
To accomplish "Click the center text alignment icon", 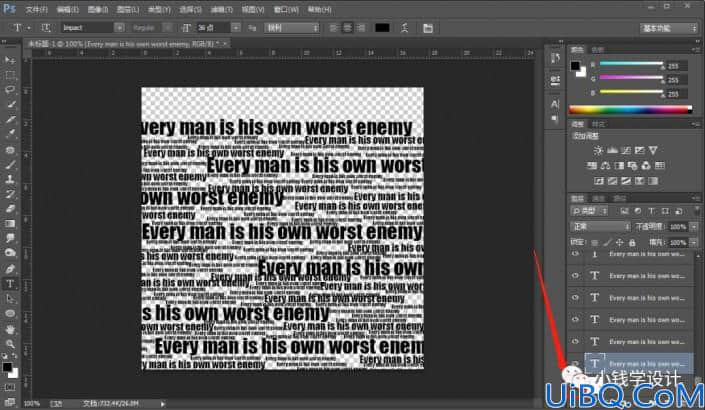I will point(347,28).
